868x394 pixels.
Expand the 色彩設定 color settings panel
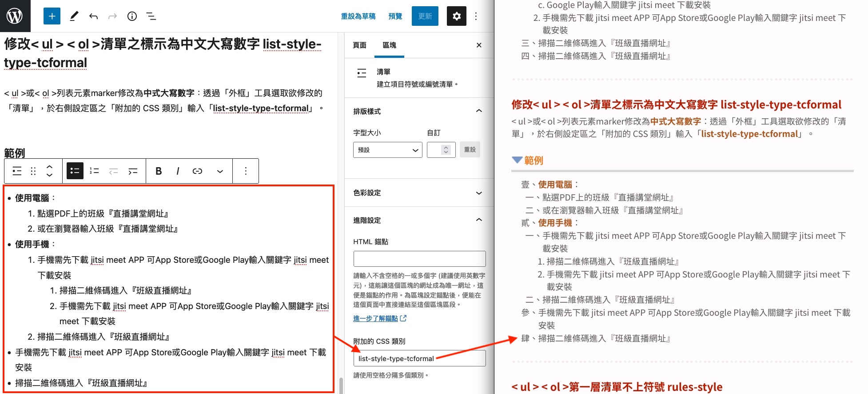(419, 193)
